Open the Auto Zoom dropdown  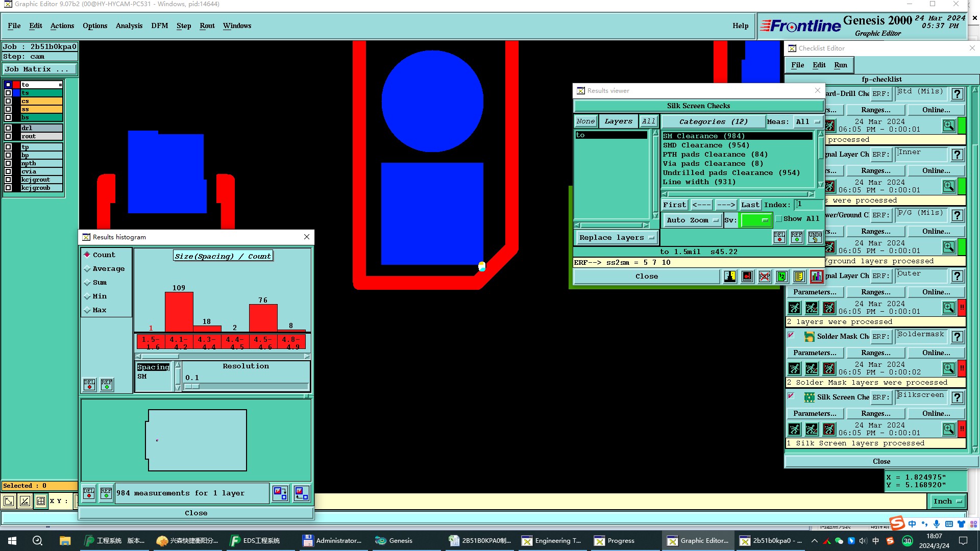point(692,220)
